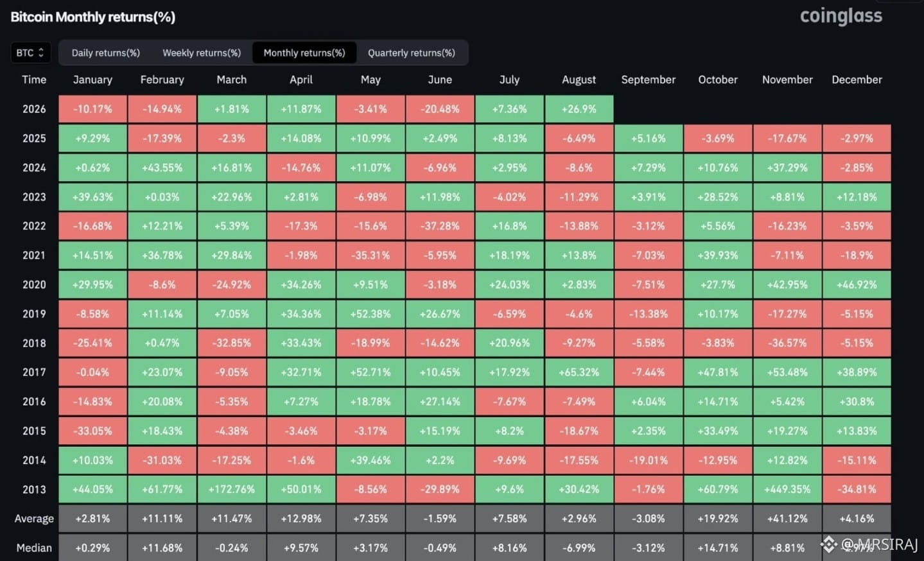Click the +26.9% August 2026 cell
This screenshot has height=561, width=924.
(579, 109)
